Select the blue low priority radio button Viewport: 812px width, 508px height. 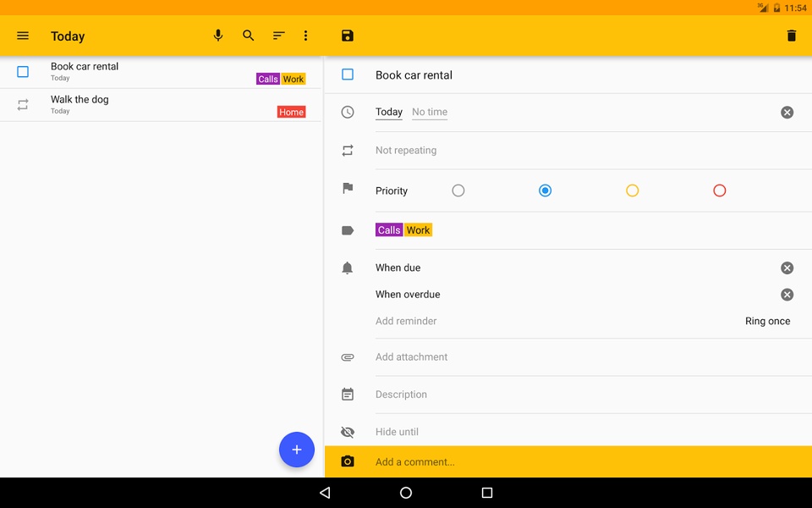[x=545, y=190]
